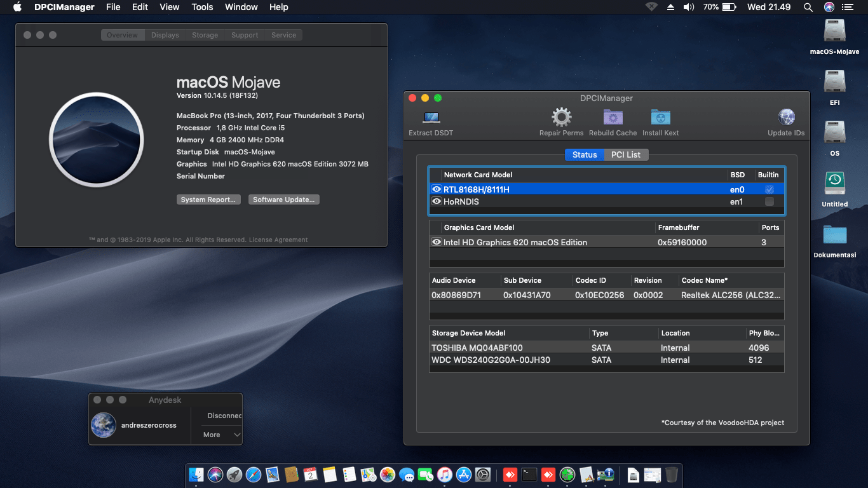Open Software Update from About window
Image resolution: width=868 pixels, height=488 pixels.
pos(283,199)
